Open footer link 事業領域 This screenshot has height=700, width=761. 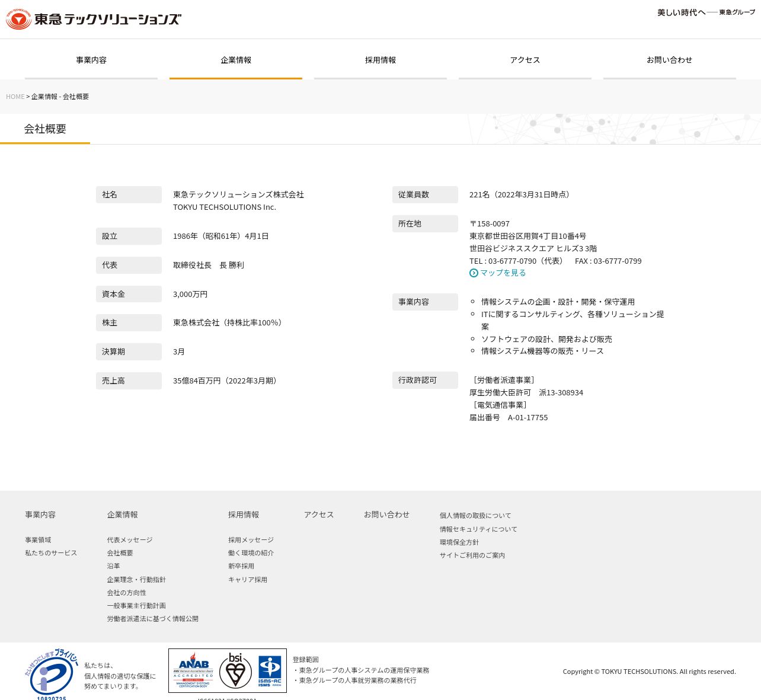[x=38, y=540]
